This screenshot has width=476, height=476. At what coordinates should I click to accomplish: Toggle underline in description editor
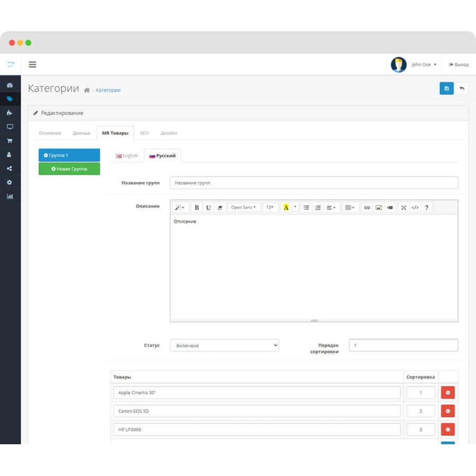click(208, 208)
